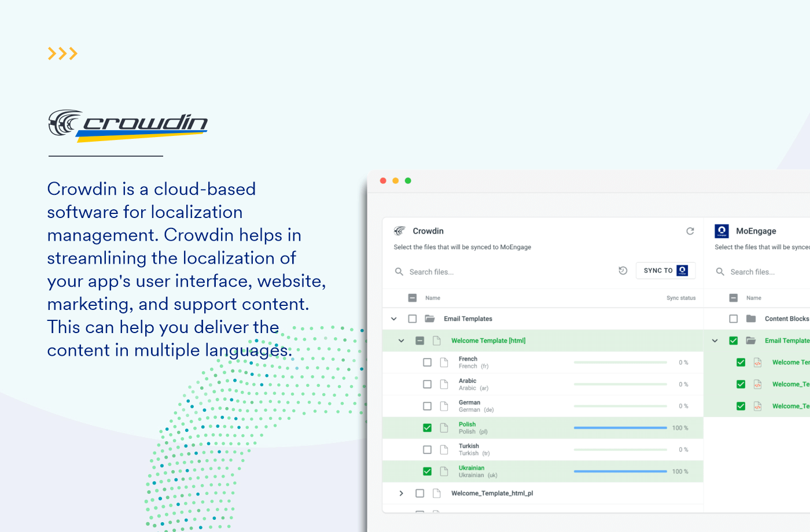Toggle the Welcome Template [html] checkbox

(x=420, y=341)
